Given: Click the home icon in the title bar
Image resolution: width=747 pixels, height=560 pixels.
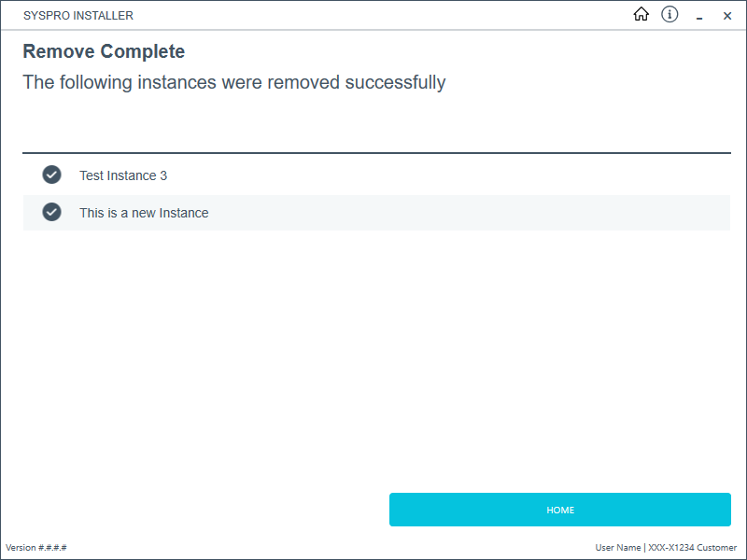Looking at the screenshot, I should 641,15.
